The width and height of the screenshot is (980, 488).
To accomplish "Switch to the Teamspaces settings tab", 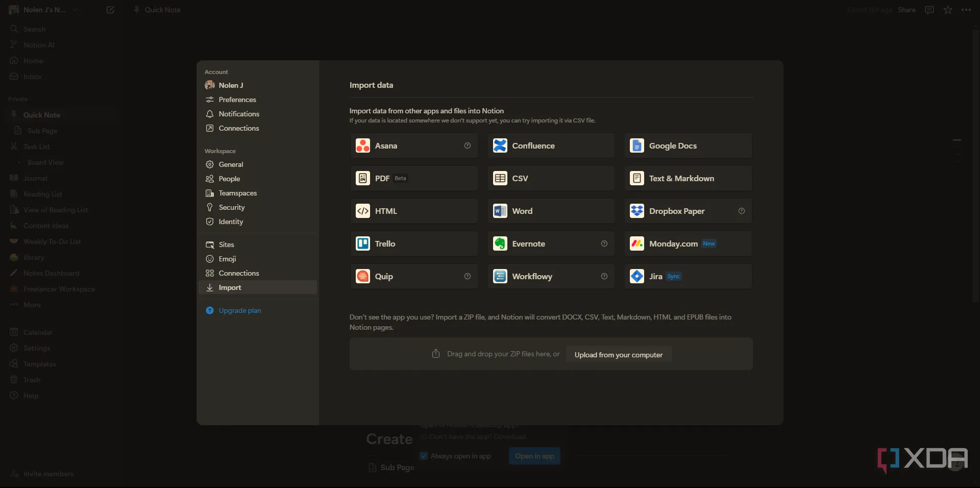I will point(237,193).
